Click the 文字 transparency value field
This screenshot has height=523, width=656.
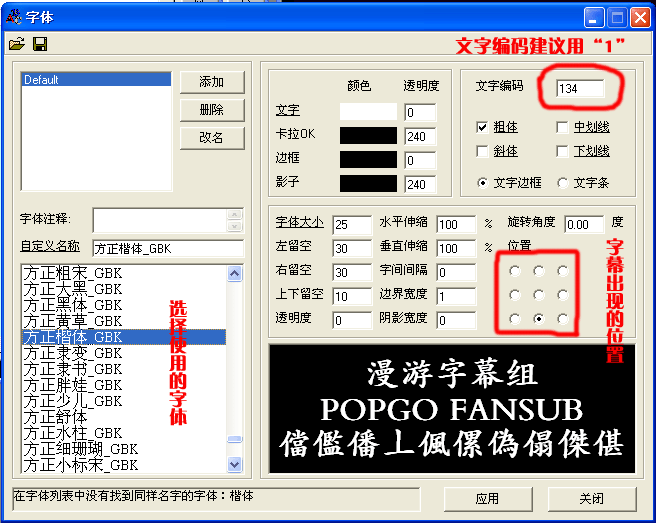420,112
